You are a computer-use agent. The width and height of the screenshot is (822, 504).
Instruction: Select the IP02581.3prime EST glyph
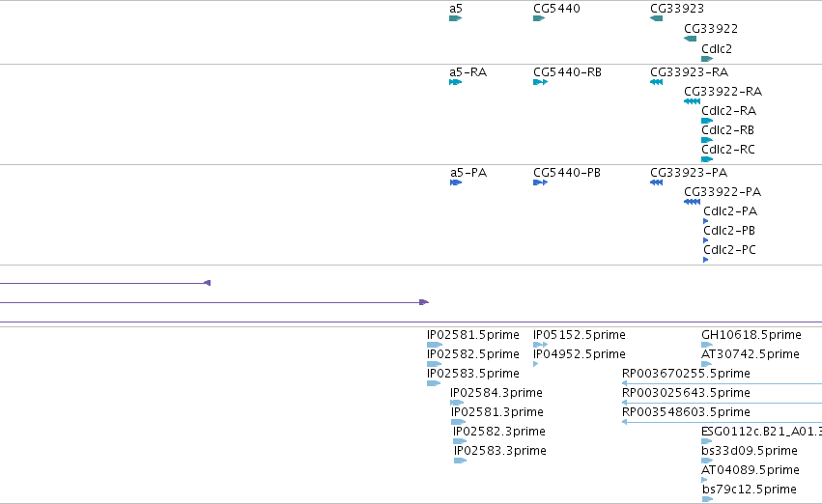point(458,422)
